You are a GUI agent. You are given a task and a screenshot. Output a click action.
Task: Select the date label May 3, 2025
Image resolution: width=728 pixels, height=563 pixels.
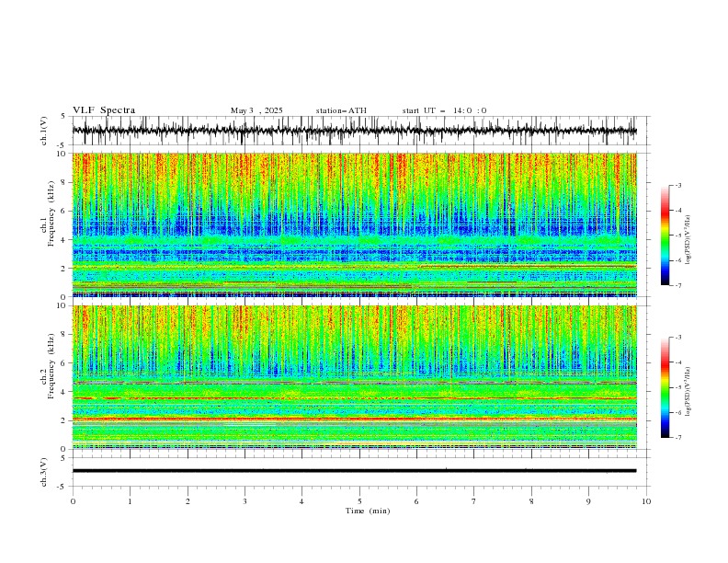tap(256, 110)
